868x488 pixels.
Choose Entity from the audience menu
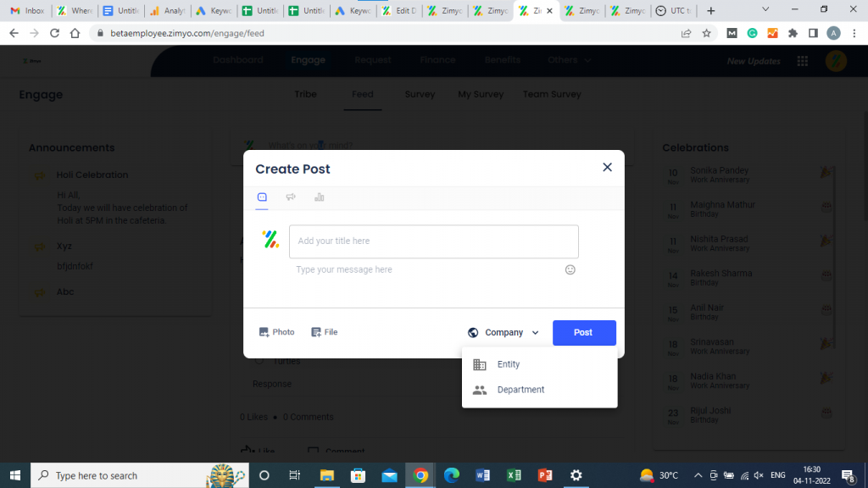[x=509, y=364]
